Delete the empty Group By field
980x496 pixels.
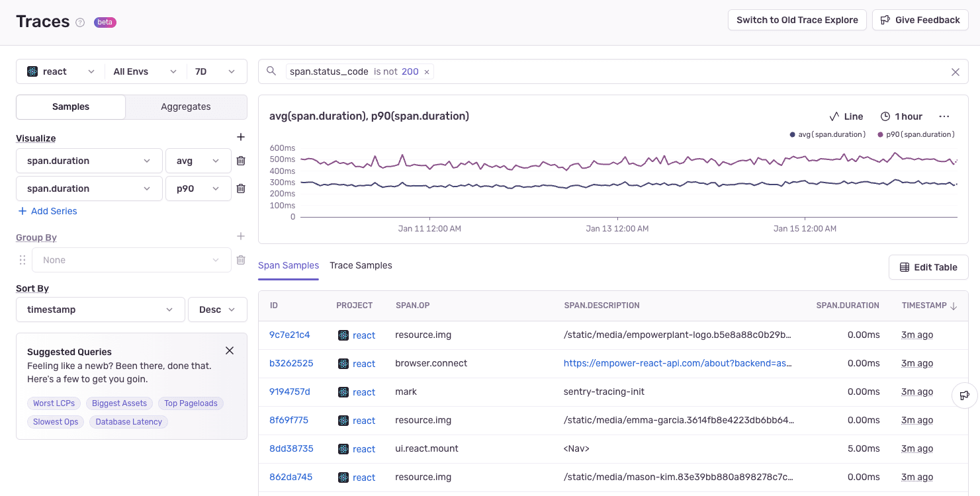point(240,259)
